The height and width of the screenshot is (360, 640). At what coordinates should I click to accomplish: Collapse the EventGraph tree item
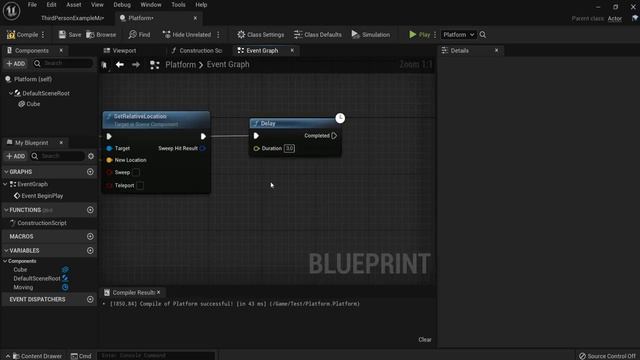coord(5,184)
